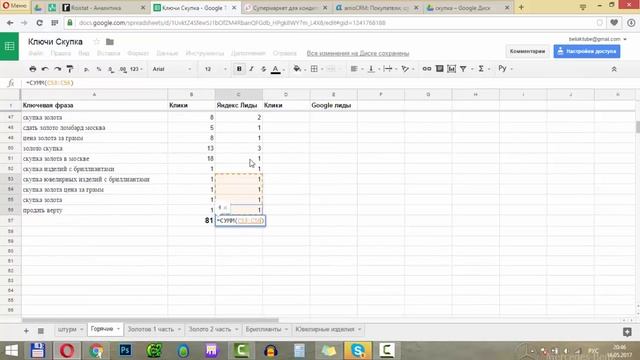Open a new browser tab
640x360 pixels.
pyautogui.click(x=521, y=7)
